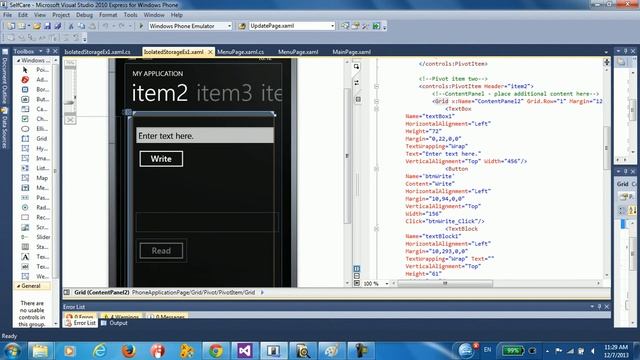640x360 pixels.
Task: Close the IsolatedStorageEx1.xaml tab
Action: (210, 52)
